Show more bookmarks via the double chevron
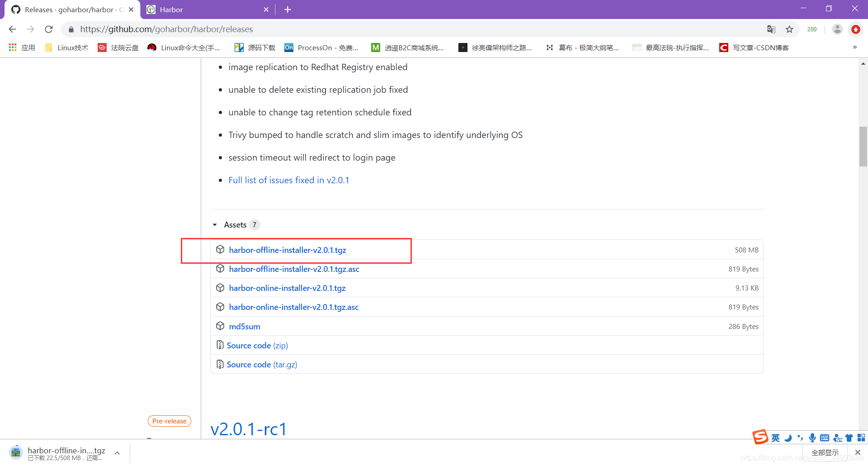This screenshot has width=868, height=466. pos(854,48)
